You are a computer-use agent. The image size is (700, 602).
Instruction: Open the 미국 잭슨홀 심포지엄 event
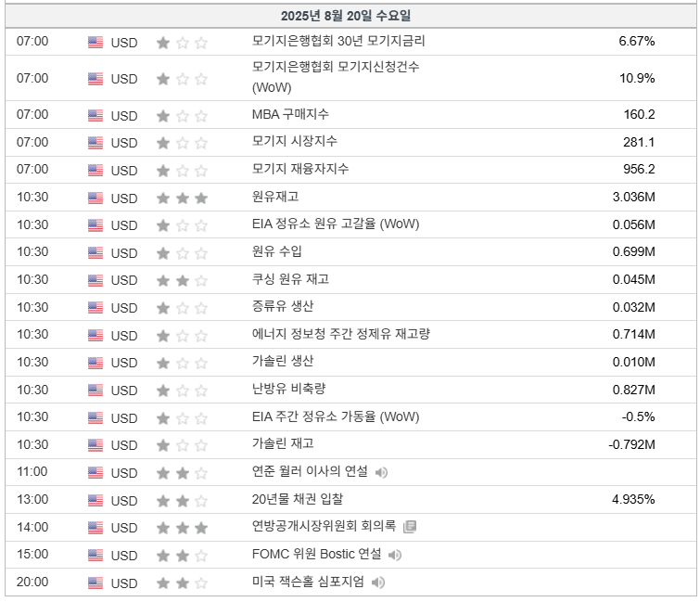click(x=308, y=582)
